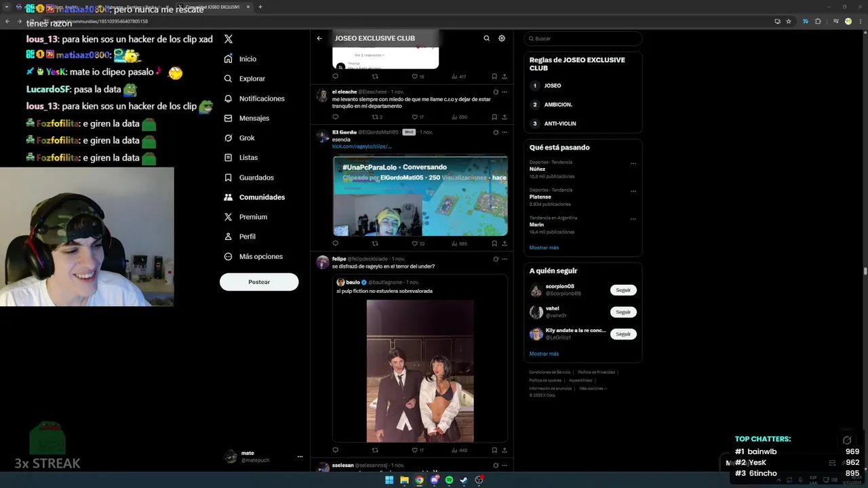Repost El Gordo's clip post
The width and height of the screenshot is (868, 488).
pyautogui.click(x=375, y=243)
